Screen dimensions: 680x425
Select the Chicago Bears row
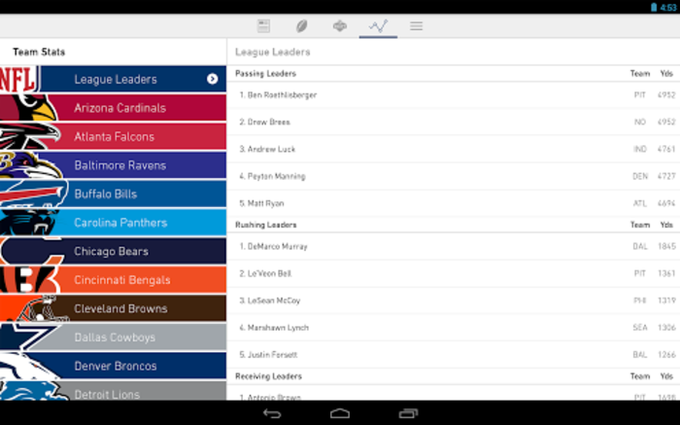(113, 251)
